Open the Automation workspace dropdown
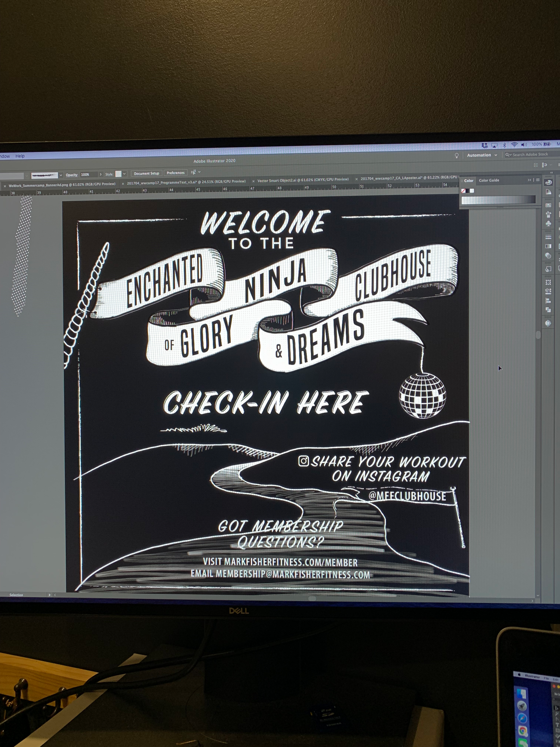The width and height of the screenshot is (560, 747). 482,155
